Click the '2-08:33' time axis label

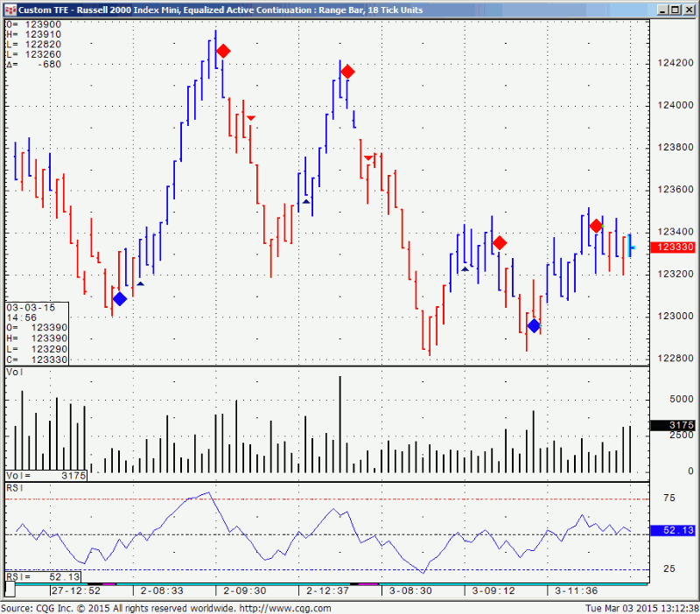pyautogui.click(x=162, y=590)
